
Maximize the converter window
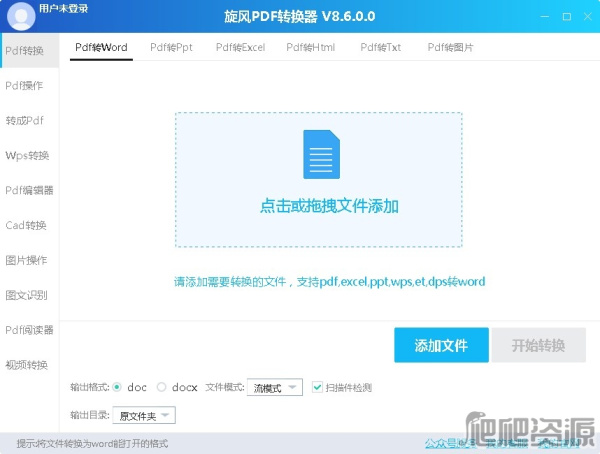(x=567, y=16)
